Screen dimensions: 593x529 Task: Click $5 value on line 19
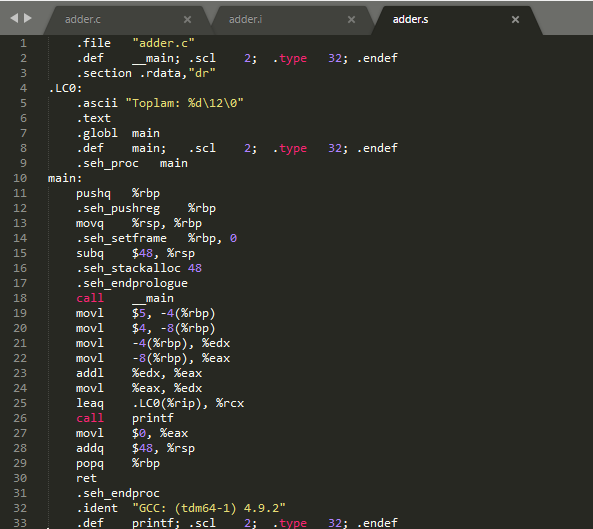pyautogui.click(x=139, y=313)
